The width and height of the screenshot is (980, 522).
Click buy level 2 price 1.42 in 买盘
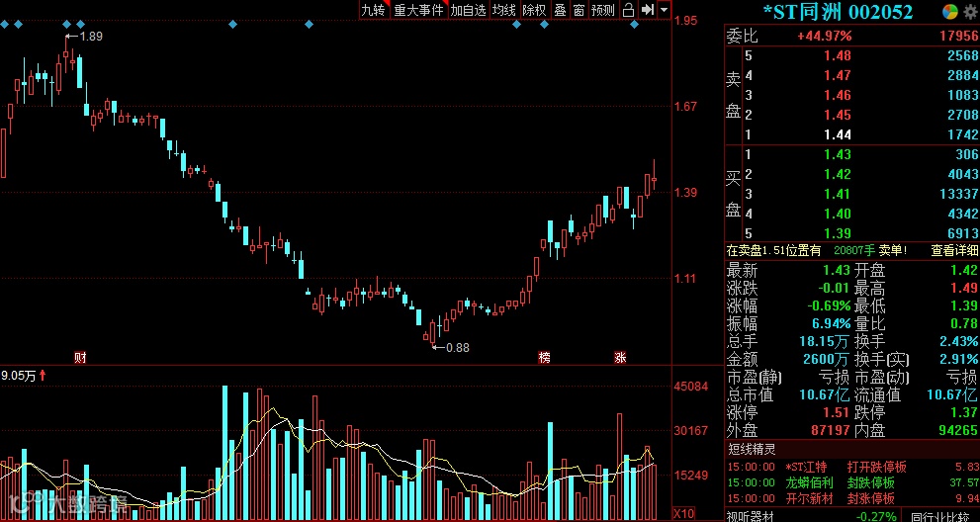pos(837,174)
